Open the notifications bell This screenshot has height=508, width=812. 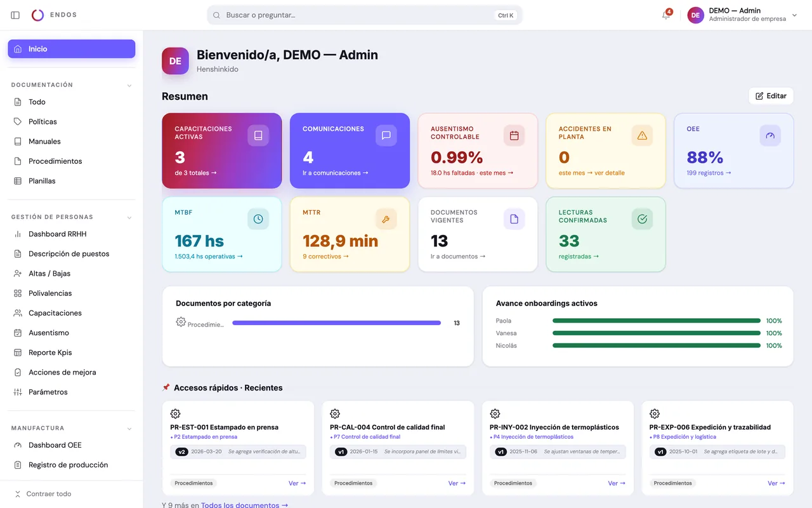tap(666, 15)
